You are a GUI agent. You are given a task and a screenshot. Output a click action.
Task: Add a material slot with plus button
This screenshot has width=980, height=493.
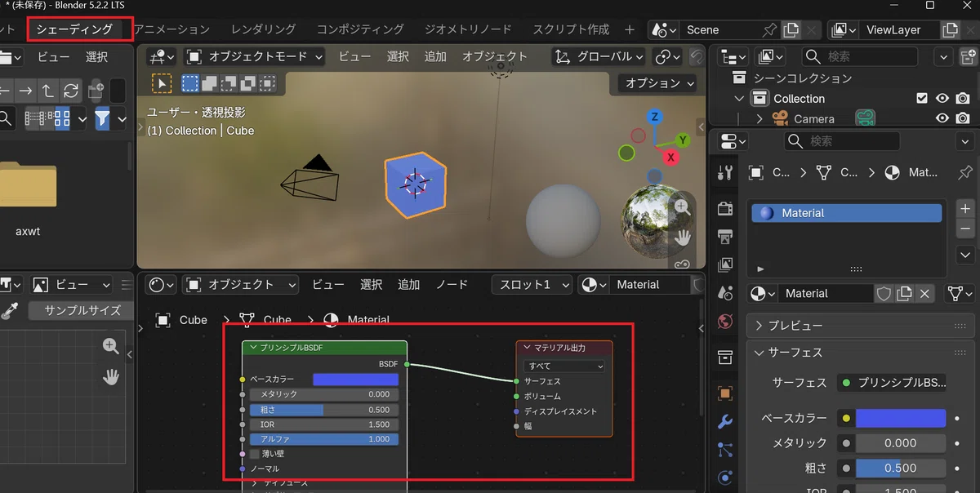[965, 209]
